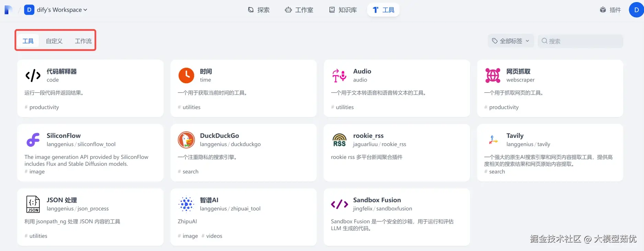Click the 代码解释器 code icon

click(x=33, y=75)
